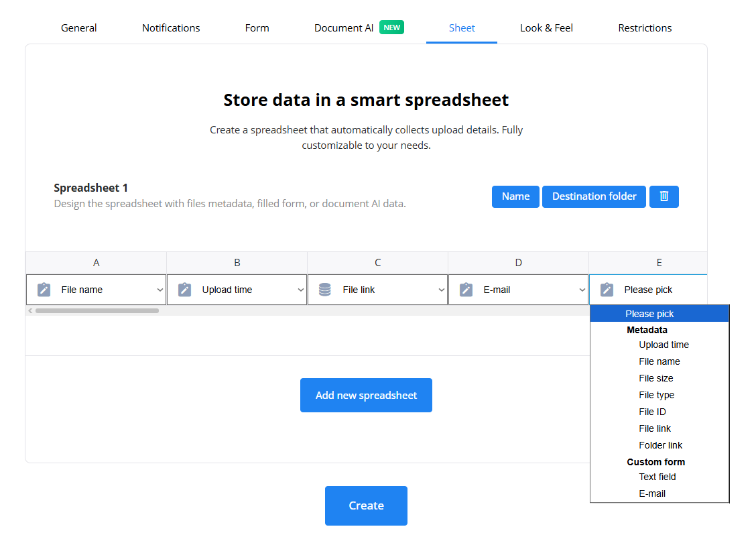
Task: Expand the column B Upload time dropdown
Action: (x=237, y=290)
